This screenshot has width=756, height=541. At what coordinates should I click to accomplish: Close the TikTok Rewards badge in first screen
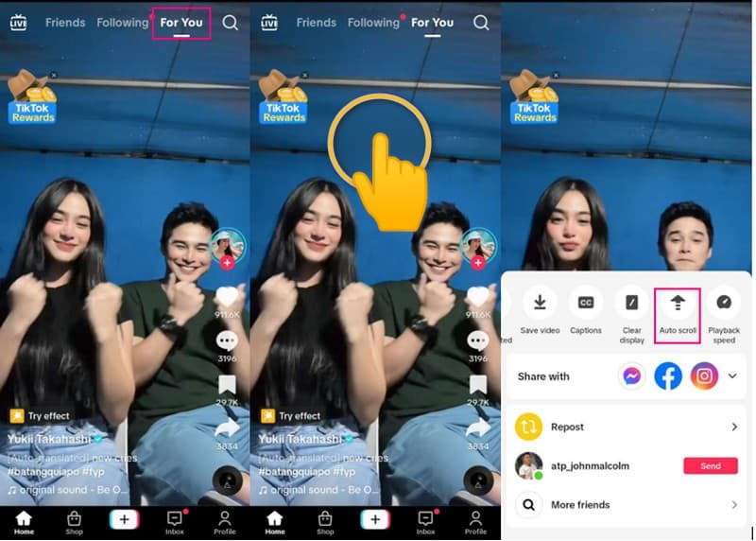[54, 75]
